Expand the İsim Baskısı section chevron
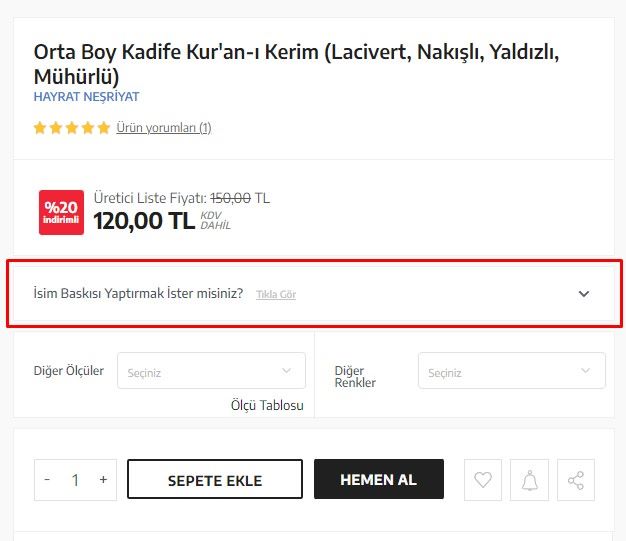This screenshot has width=626, height=541. [x=584, y=294]
